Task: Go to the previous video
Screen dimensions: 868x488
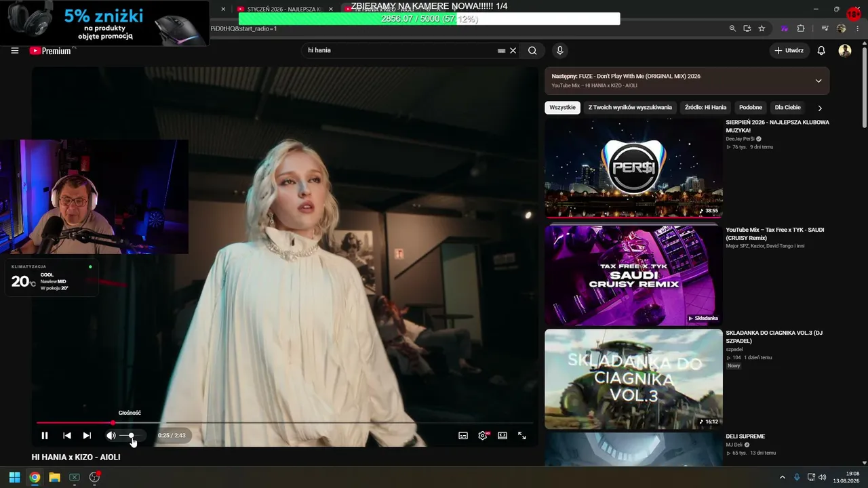Action: 66,436
